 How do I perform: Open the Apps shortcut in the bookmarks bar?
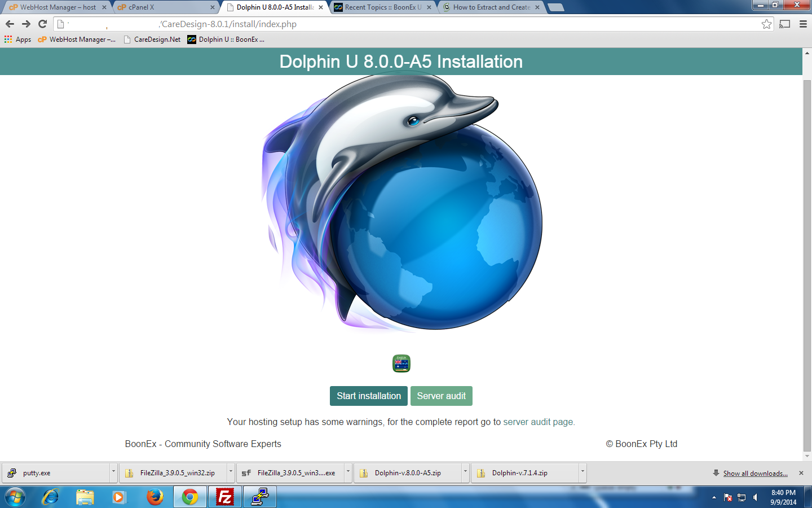[x=17, y=40]
